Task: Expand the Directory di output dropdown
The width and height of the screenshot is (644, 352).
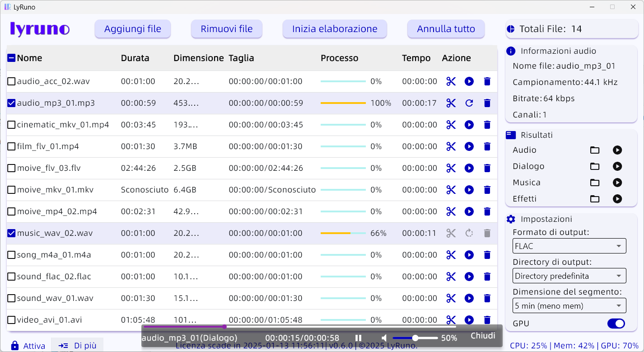Action: tap(569, 276)
